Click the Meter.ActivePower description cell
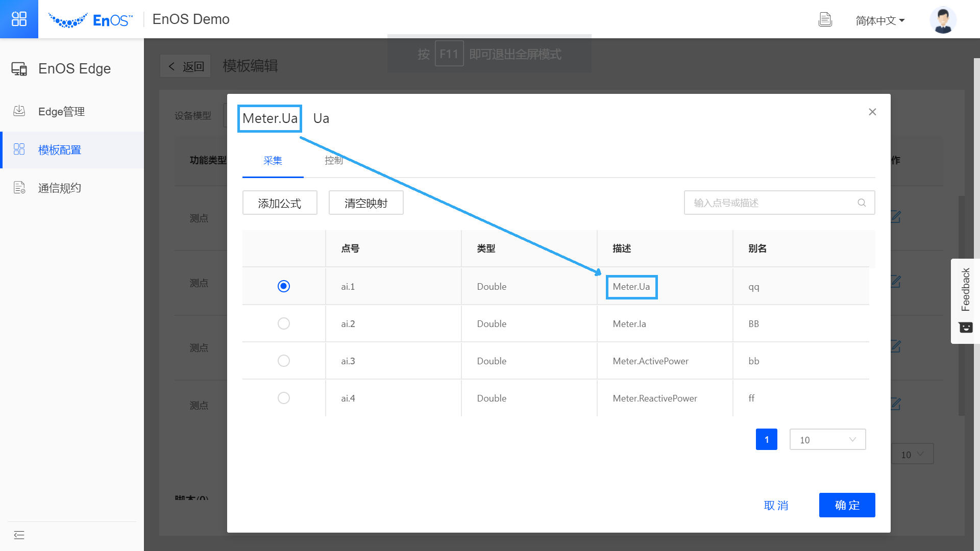Image resolution: width=980 pixels, height=551 pixels. (x=665, y=361)
